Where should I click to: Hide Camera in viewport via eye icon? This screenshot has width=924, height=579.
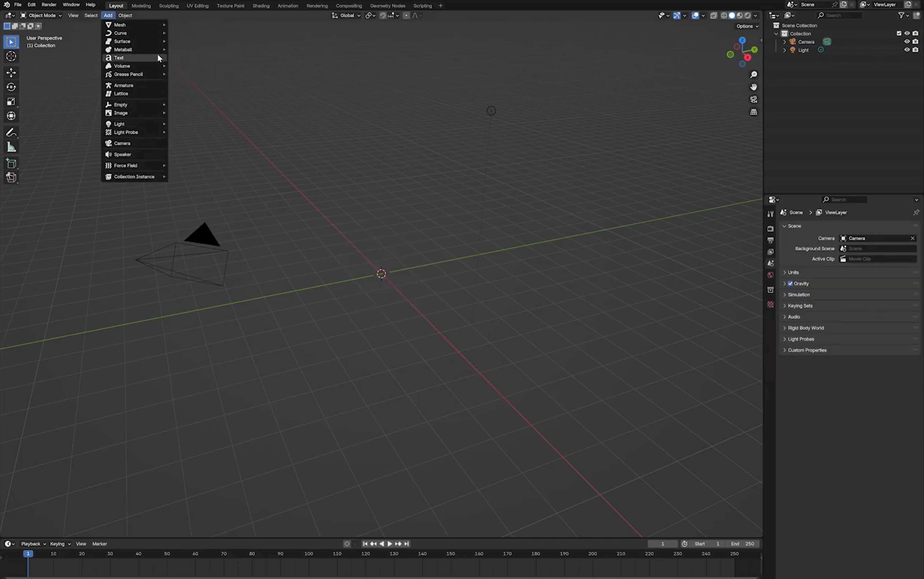tap(906, 42)
